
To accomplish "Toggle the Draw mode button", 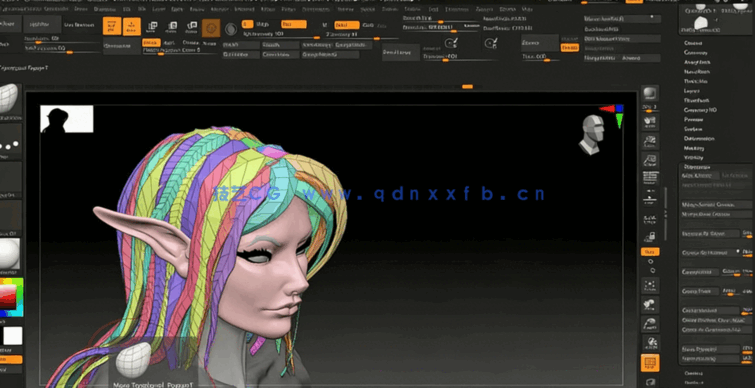I will (x=131, y=26).
